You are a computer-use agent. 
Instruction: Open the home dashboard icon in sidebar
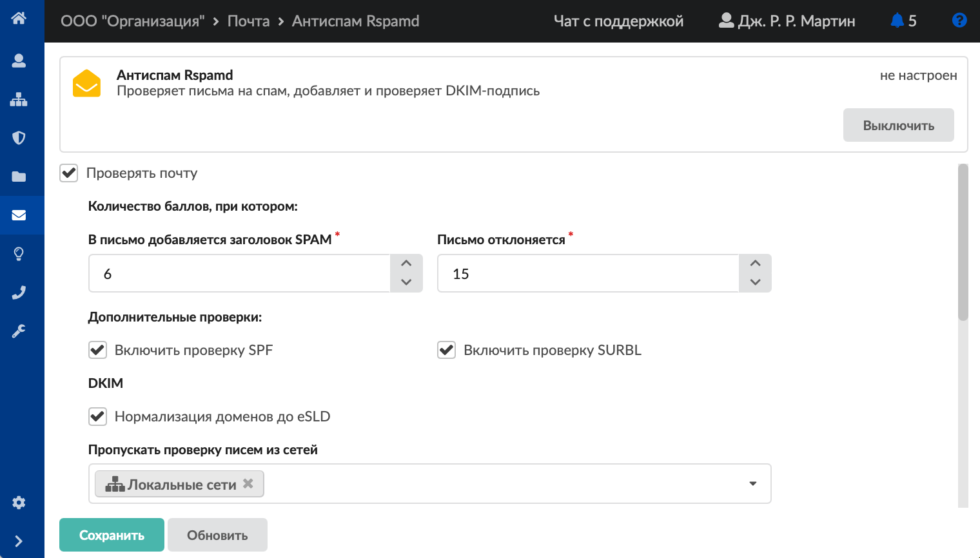(x=19, y=18)
